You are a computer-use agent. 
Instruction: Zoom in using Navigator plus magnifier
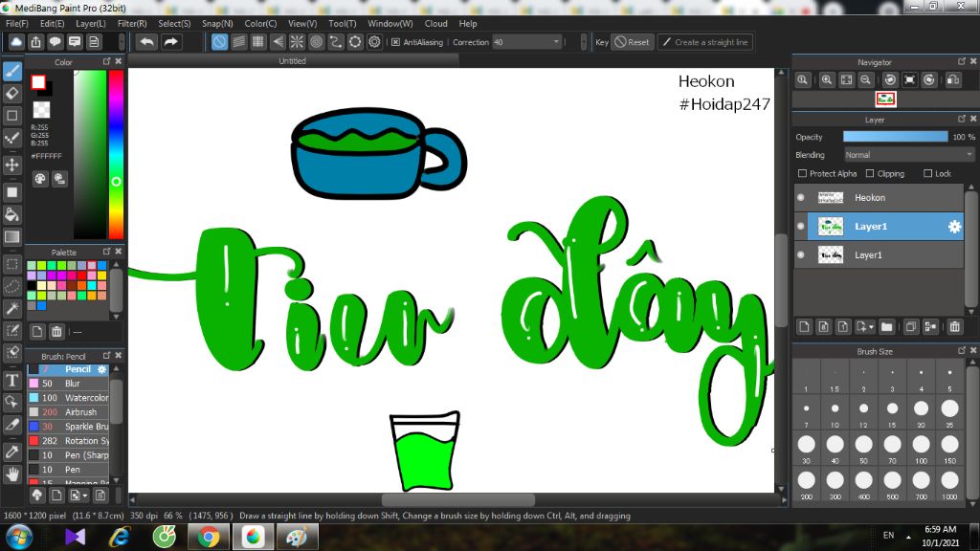click(x=826, y=80)
